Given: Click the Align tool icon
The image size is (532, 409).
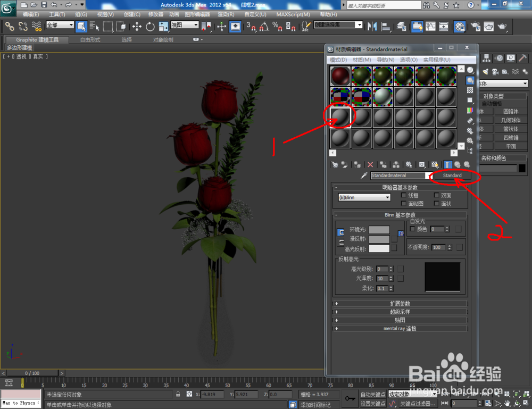Looking at the screenshot, I should [x=386, y=27].
